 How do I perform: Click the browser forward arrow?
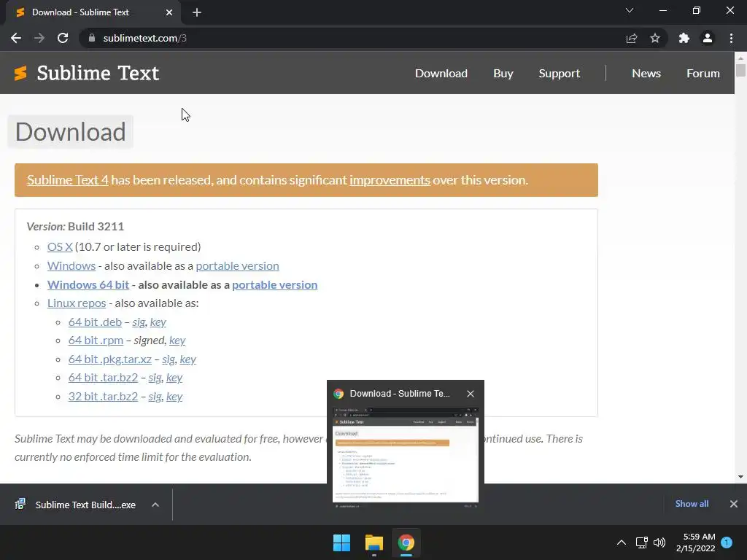(39, 38)
